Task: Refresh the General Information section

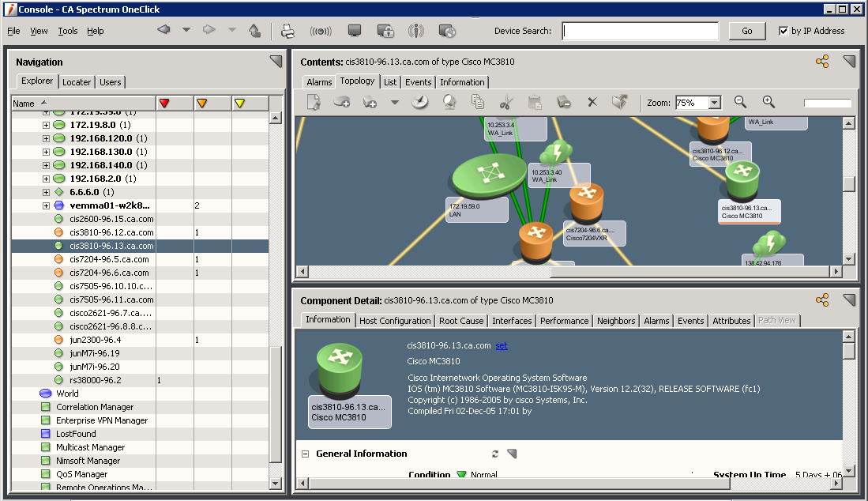Action: pyautogui.click(x=495, y=454)
